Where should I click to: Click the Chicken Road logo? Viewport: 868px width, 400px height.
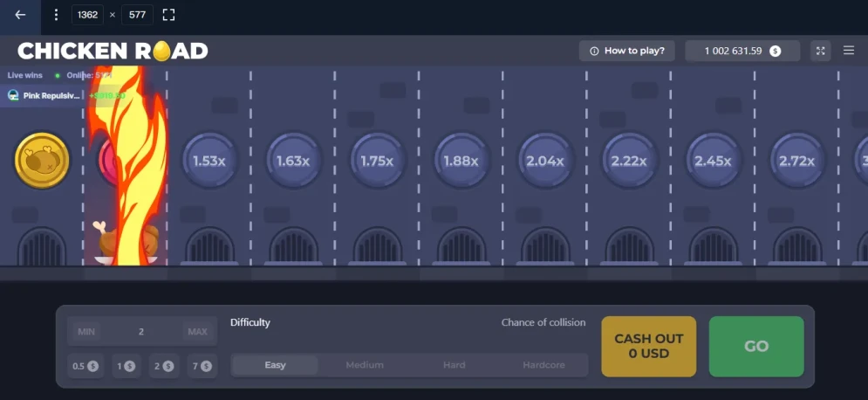(x=113, y=51)
